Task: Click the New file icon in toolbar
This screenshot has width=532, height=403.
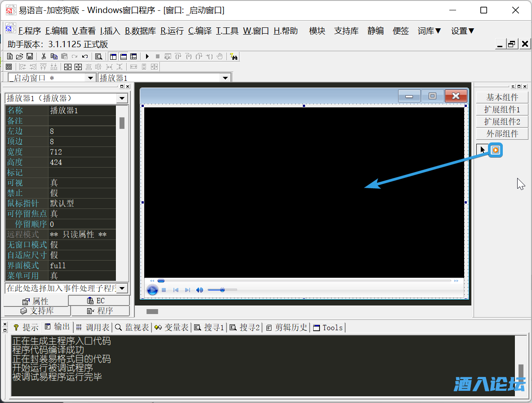Action: coord(10,56)
